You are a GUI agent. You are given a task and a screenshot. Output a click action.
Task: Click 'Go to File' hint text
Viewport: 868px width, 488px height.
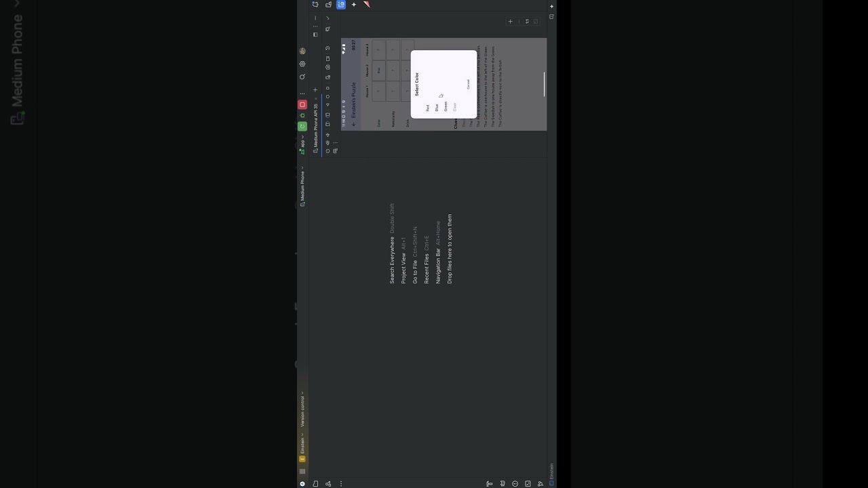tap(415, 272)
